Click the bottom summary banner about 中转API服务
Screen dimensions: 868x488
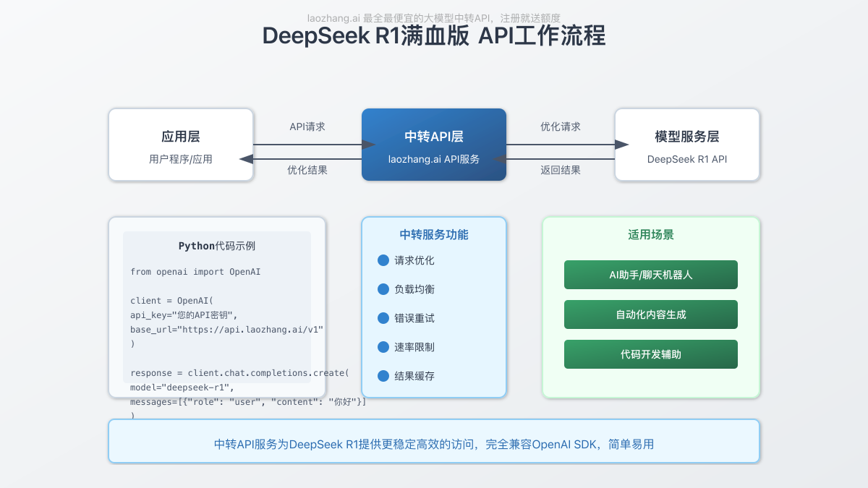click(434, 441)
